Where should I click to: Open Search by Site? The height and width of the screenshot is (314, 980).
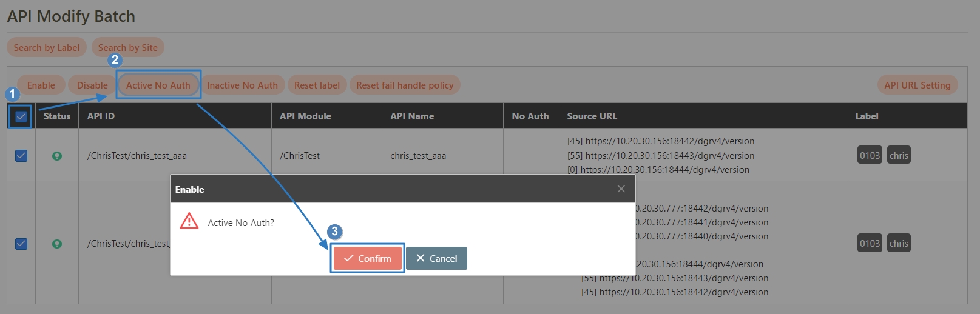(127, 47)
